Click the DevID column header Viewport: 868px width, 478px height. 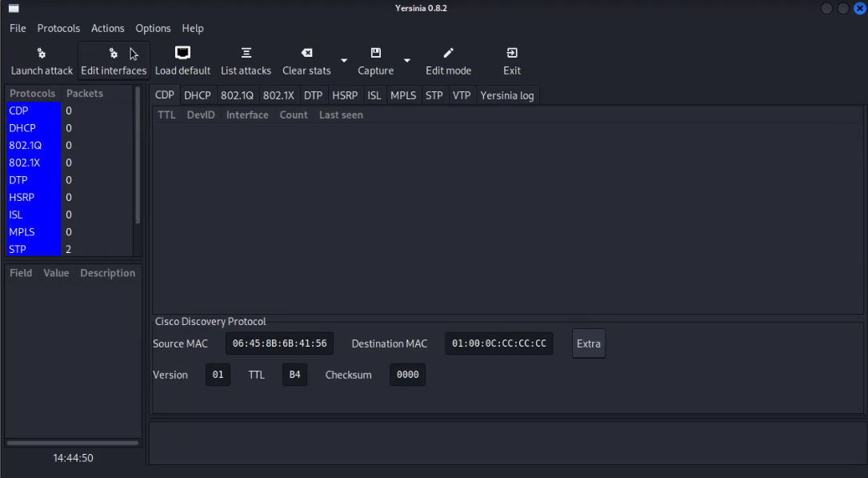(x=200, y=114)
